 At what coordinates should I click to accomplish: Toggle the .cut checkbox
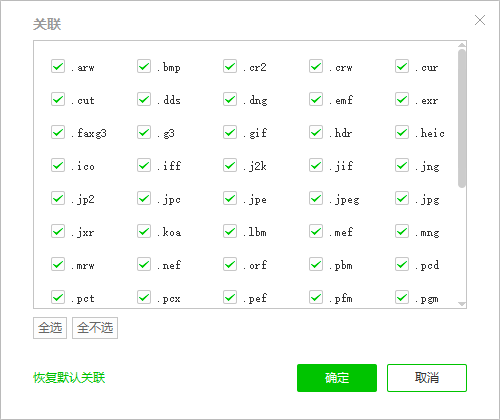coord(58,99)
